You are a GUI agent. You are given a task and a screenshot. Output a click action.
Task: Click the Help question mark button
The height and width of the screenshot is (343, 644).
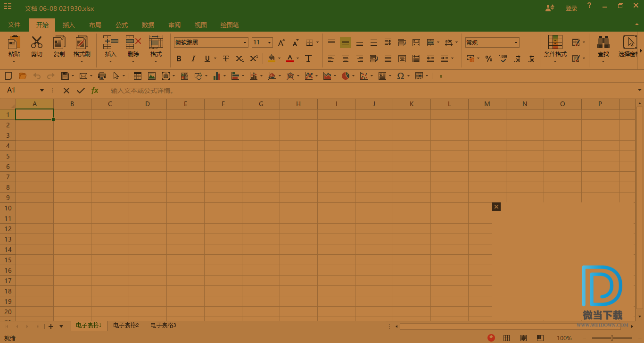(x=589, y=6)
